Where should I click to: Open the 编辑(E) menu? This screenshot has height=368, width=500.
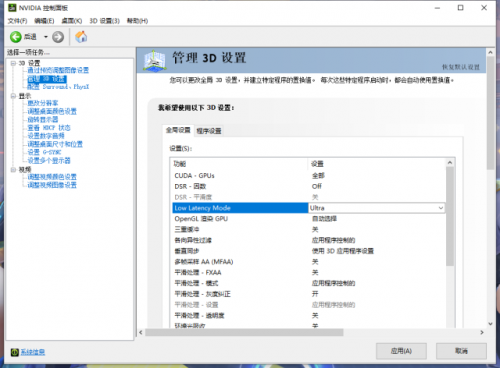tap(44, 21)
